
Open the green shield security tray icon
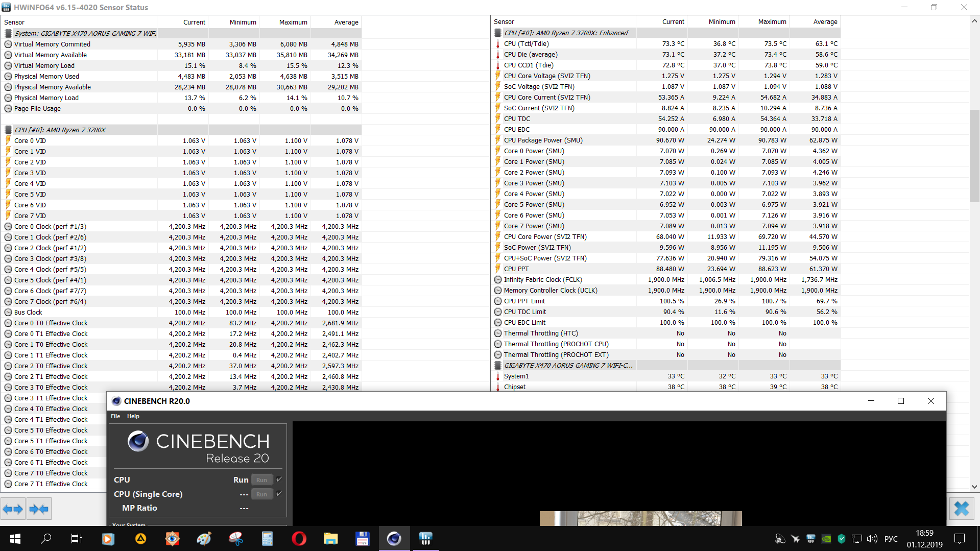pos(842,539)
